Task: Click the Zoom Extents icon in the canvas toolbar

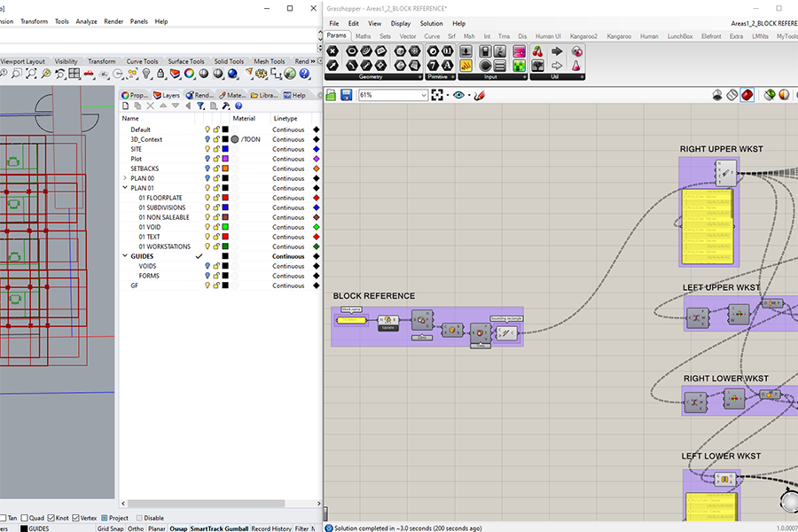Action: point(438,95)
